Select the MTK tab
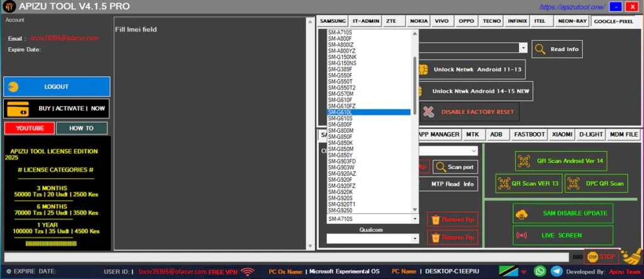 tap(473, 135)
